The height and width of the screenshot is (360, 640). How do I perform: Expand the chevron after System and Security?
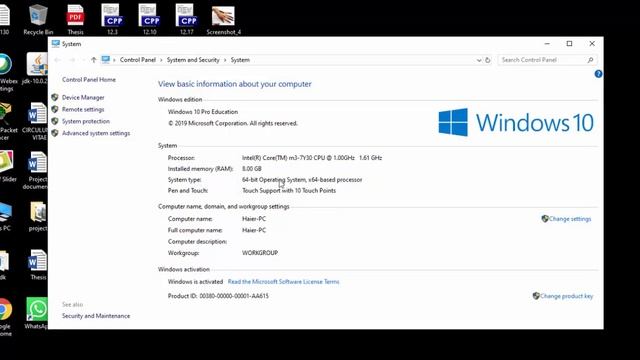click(225, 60)
